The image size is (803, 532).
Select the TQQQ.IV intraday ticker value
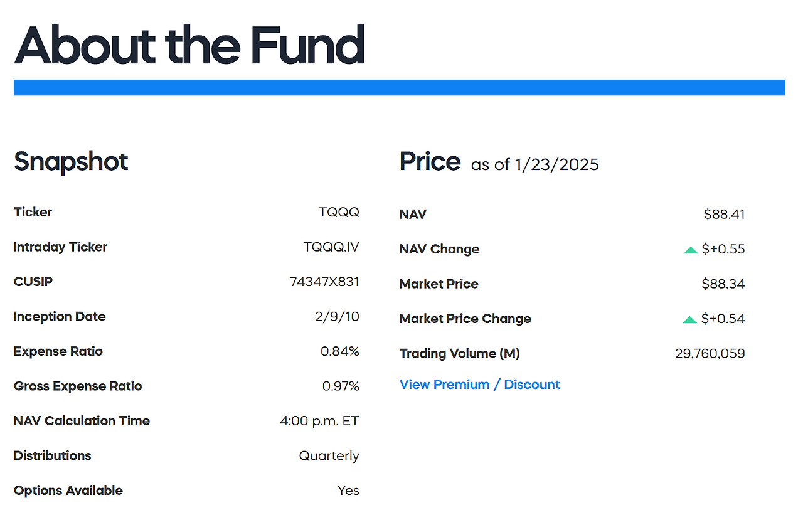331,247
